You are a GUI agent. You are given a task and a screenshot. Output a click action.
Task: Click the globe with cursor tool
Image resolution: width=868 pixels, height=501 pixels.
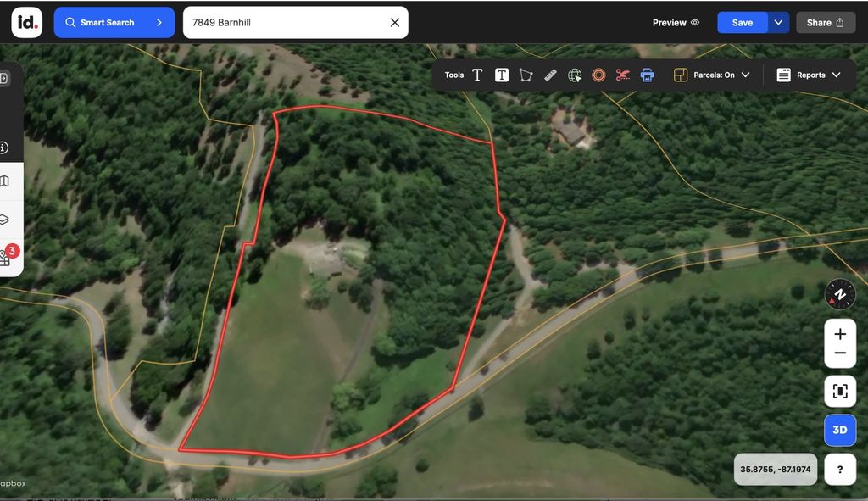coord(575,75)
